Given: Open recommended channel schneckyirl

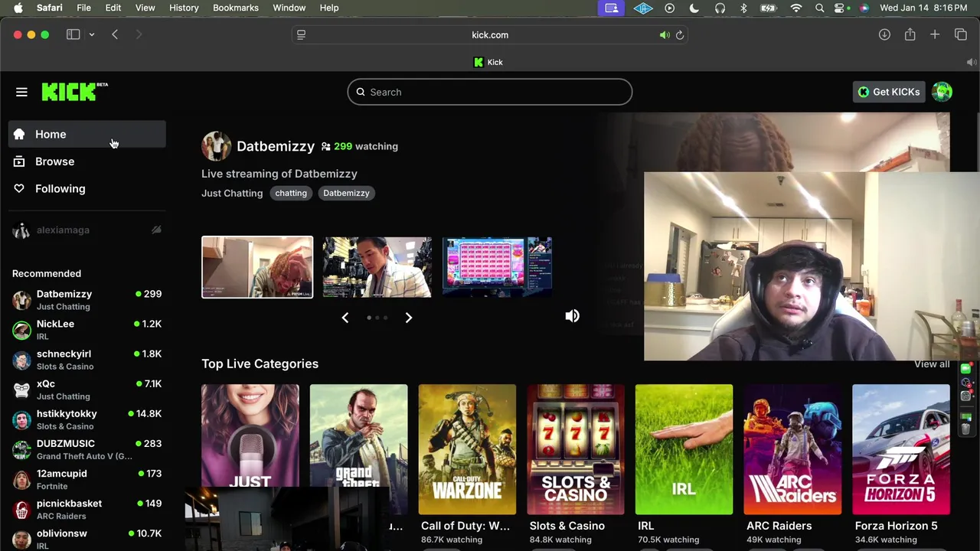Looking at the screenshot, I should (x=87, y=360).
